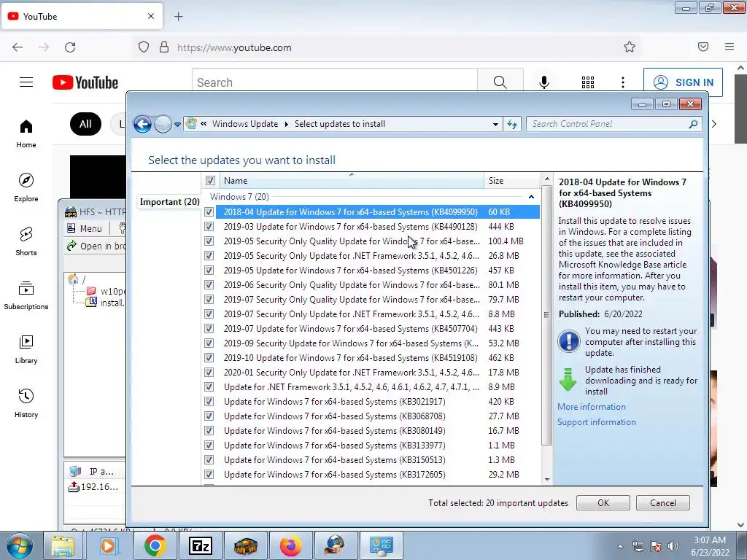Open Firefox from the taskbar
Screen dimensions: 747x560
tap(290, 545)
